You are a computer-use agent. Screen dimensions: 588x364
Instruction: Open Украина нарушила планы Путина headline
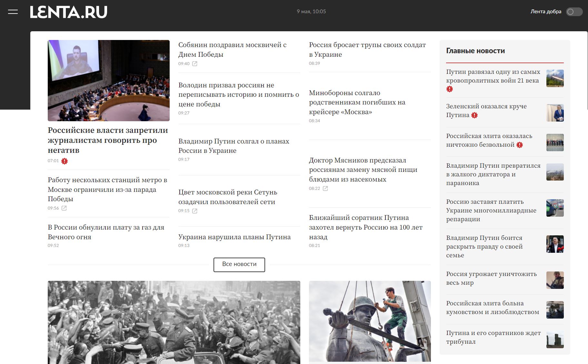(234, 237)
